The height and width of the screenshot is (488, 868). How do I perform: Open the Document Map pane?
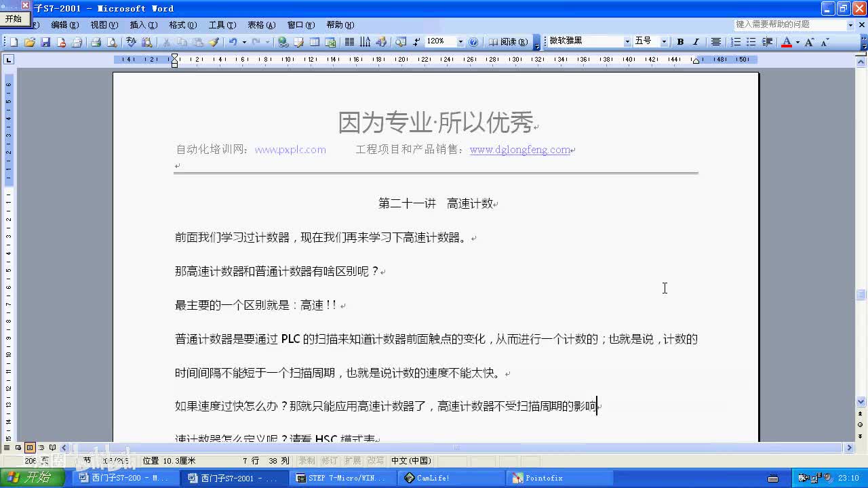(x=400, y=42)
